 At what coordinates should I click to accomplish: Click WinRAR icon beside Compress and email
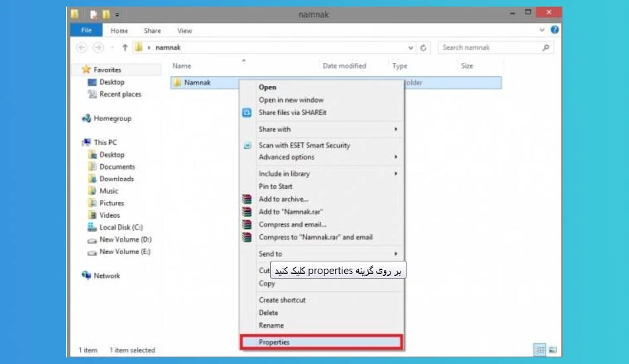coord(247,224)
